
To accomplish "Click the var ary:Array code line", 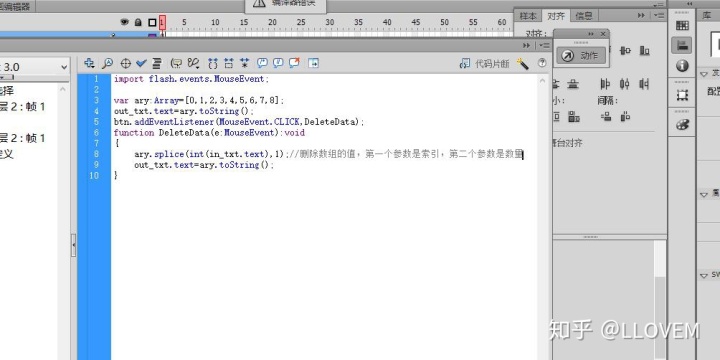I will [x=199, y=101].
